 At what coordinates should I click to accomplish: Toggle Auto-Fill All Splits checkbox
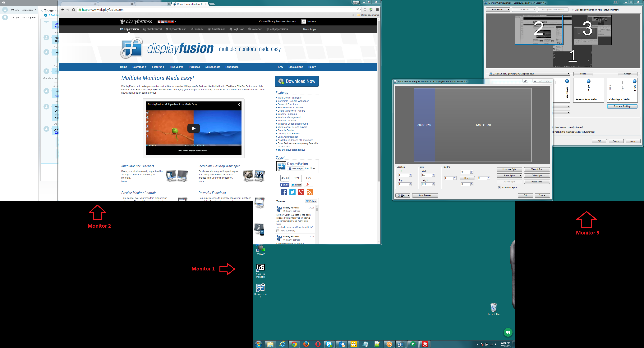point(499,187)
